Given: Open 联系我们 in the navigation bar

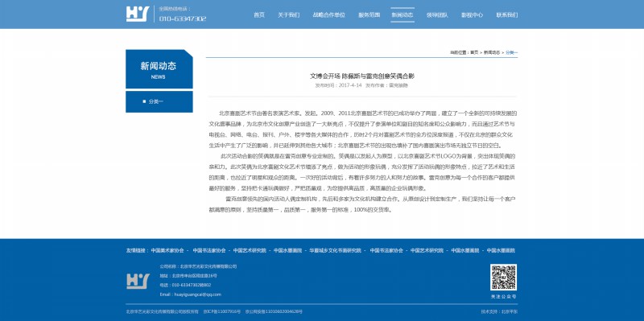Looking at the screenshot, I should pyautogui.click(x=507, y=14).
